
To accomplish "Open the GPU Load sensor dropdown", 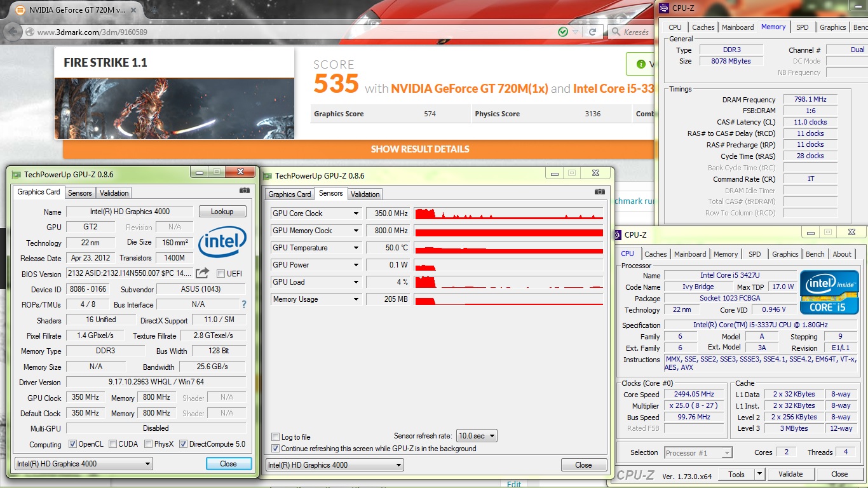I will 356,282.
